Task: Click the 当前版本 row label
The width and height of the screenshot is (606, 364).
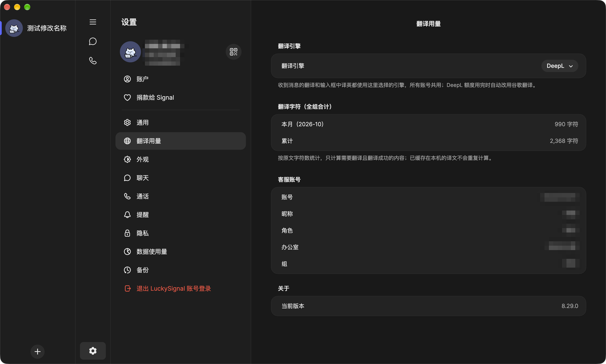Action: click(293, 306)
